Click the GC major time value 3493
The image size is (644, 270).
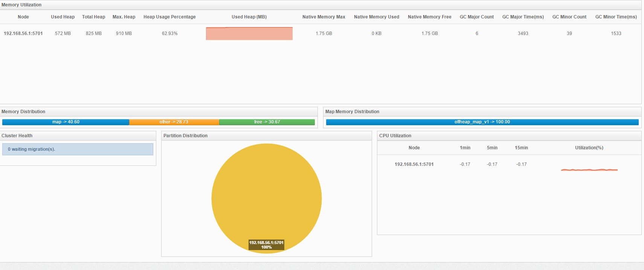(x=523, y=33)
